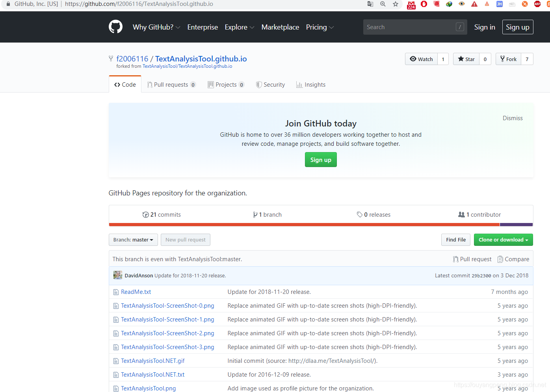
Task: Switch to the Code tab
Action: pyautogui.click(x=125, y=84)
